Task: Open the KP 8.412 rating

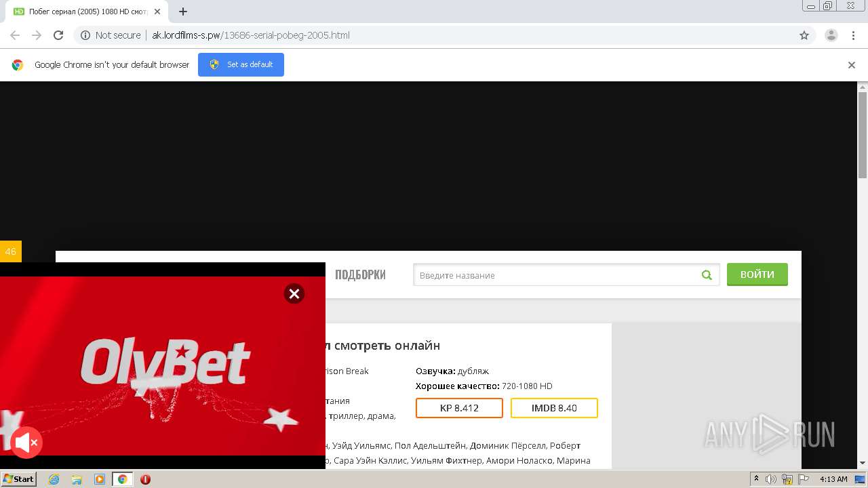Action: (459, 408)
